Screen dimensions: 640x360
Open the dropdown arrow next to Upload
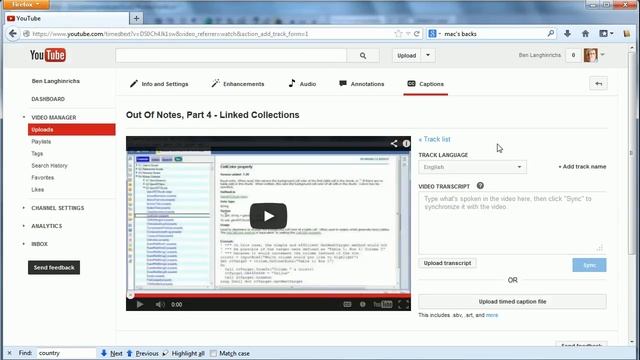(428, 55)
